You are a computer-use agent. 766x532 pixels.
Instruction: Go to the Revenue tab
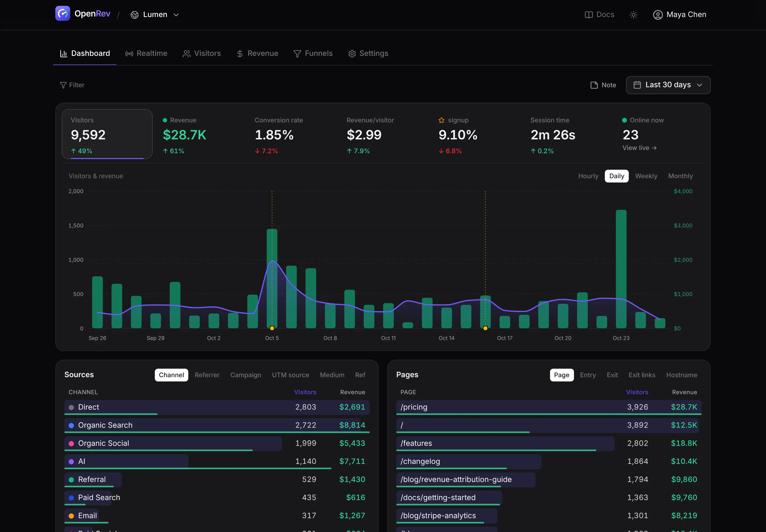(257, 53)
